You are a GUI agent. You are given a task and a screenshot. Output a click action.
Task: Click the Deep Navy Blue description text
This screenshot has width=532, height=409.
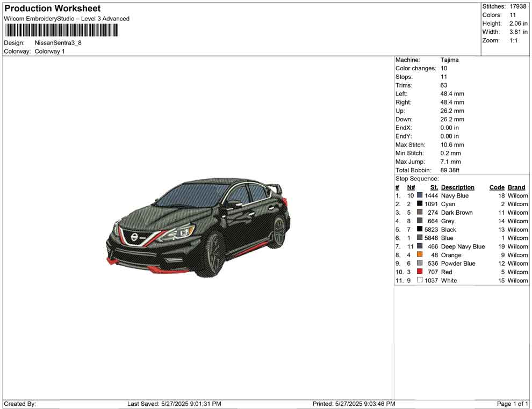463,246
